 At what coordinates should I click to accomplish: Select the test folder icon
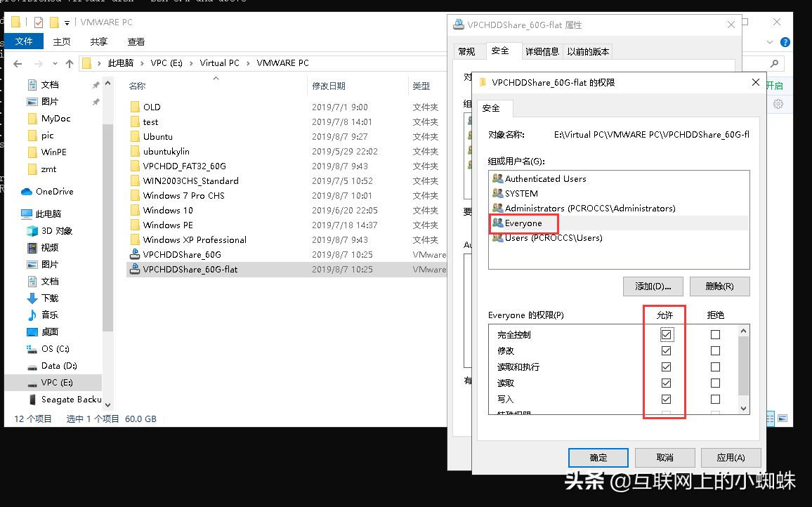(135, 122)
